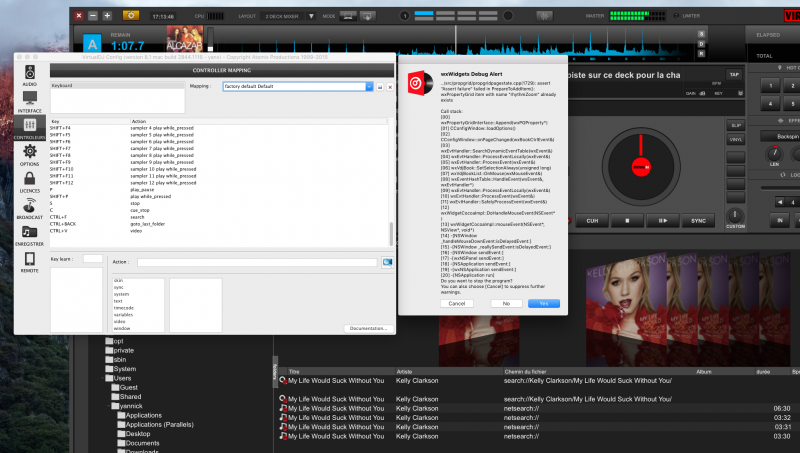This screenshot has width=800, height=453.
Task: Click Yes in the Debug Alert
Action: (544, 304)
